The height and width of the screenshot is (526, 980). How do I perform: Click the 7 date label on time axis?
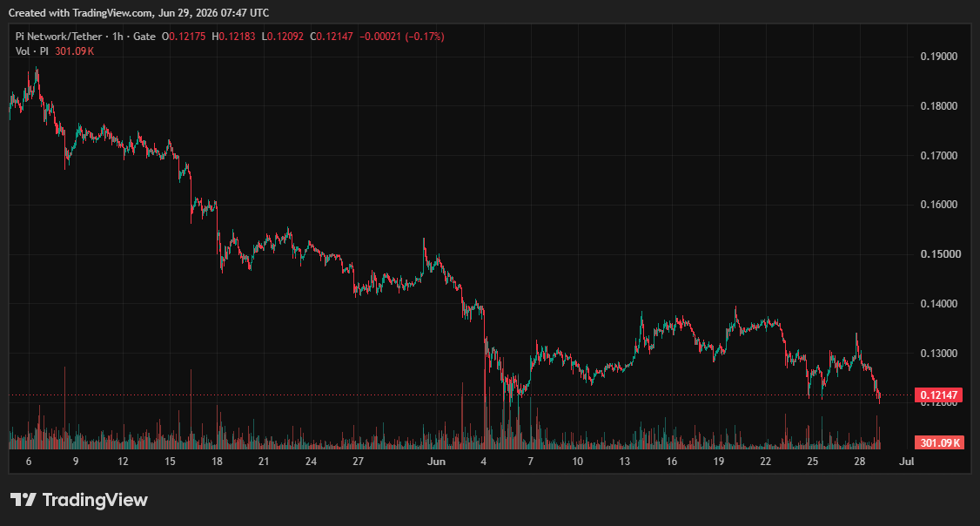531,461
